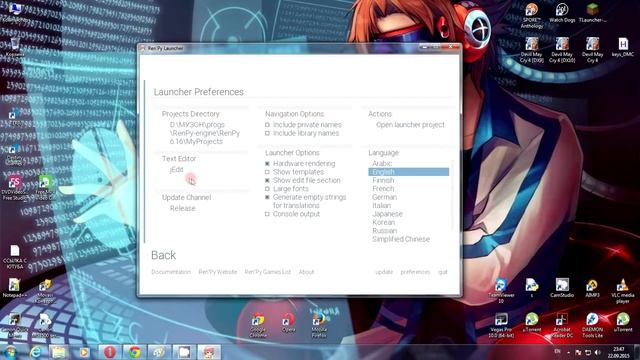Open Windows Media Player taskbar icon
The image size is (640, 360).
(x=84, y=352)
